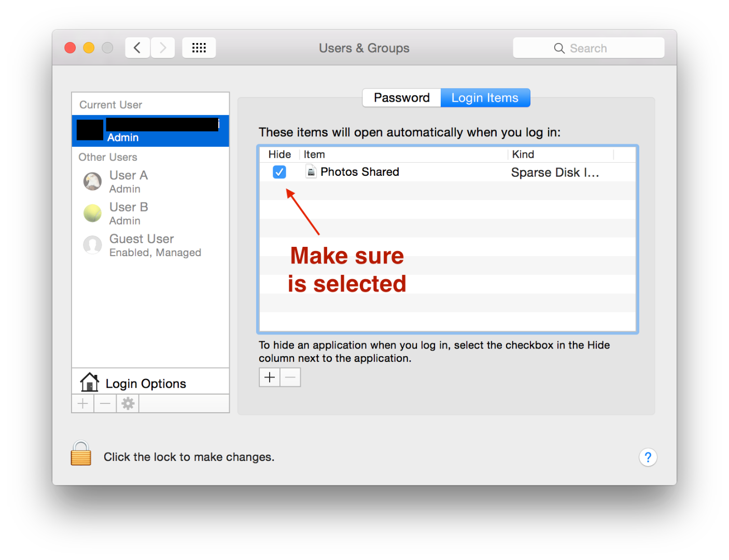
Task: Uncheck the Hide checkbox for Photos Shared
Action: tap(279, 172)
